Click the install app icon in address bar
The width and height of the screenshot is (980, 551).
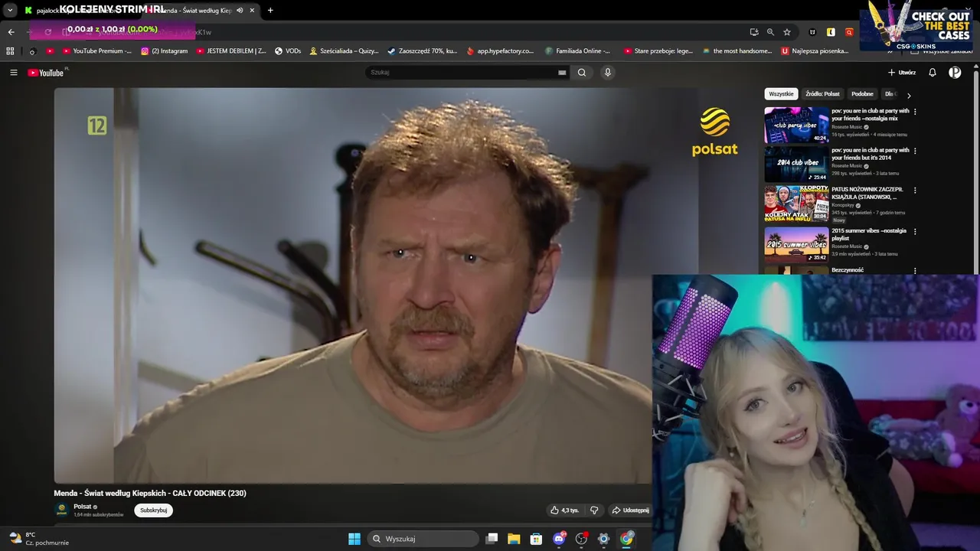coord(754,32)
